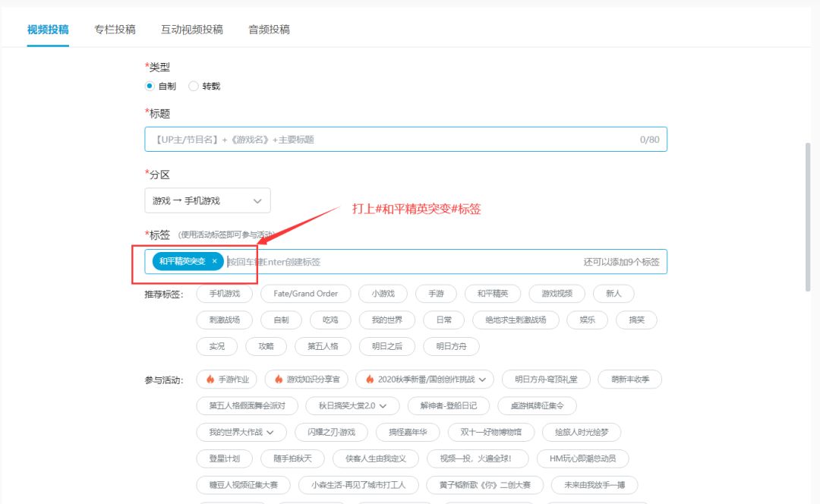Add the 日常 recommended tag
The height and width of the screenshot is (504, 820).
444,320
